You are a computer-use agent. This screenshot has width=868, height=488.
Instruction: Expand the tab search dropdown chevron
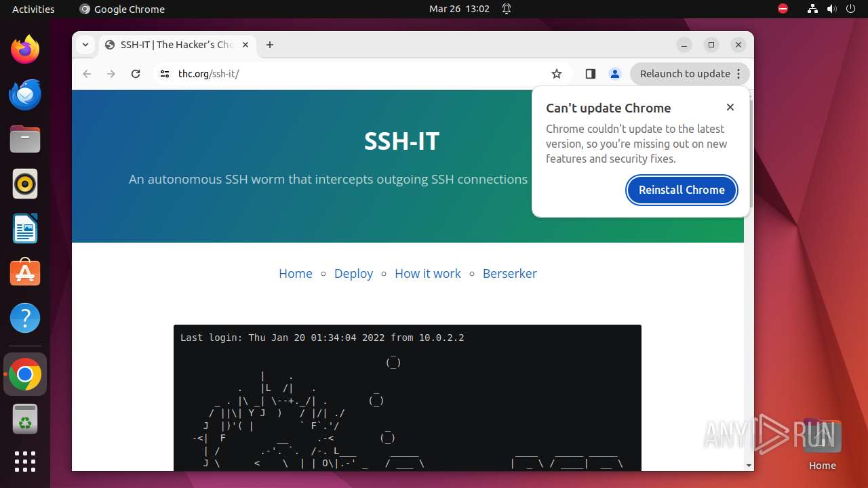85,45
